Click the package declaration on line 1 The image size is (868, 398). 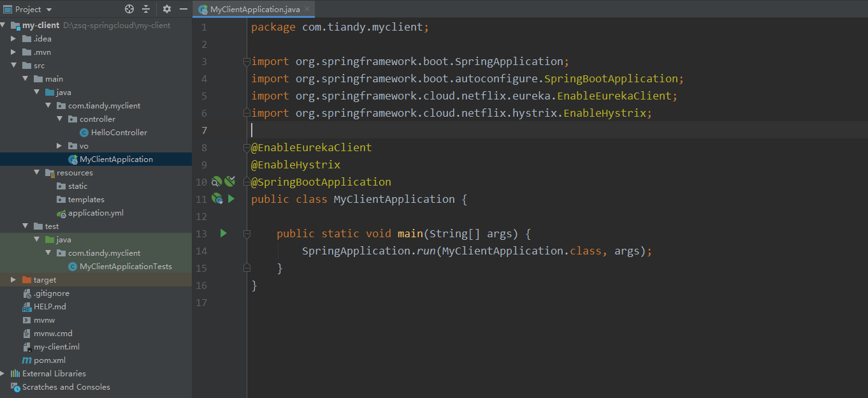(340, 27)
